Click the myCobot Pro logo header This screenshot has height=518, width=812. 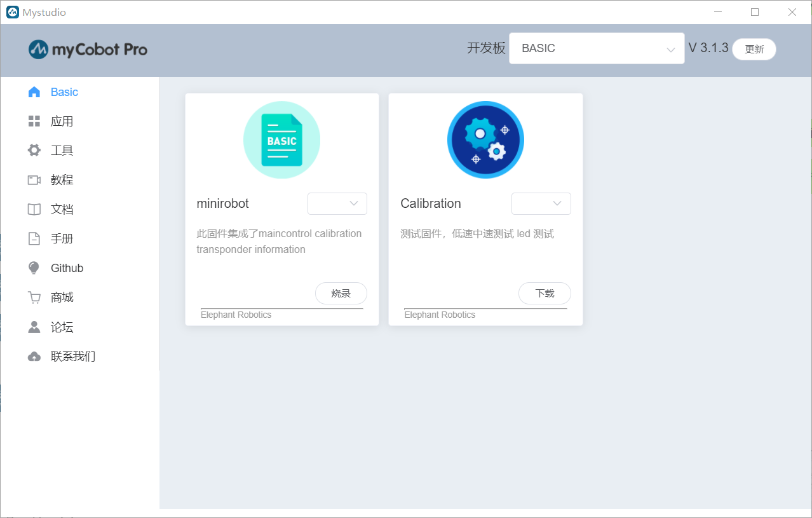[x=88, y=49]
